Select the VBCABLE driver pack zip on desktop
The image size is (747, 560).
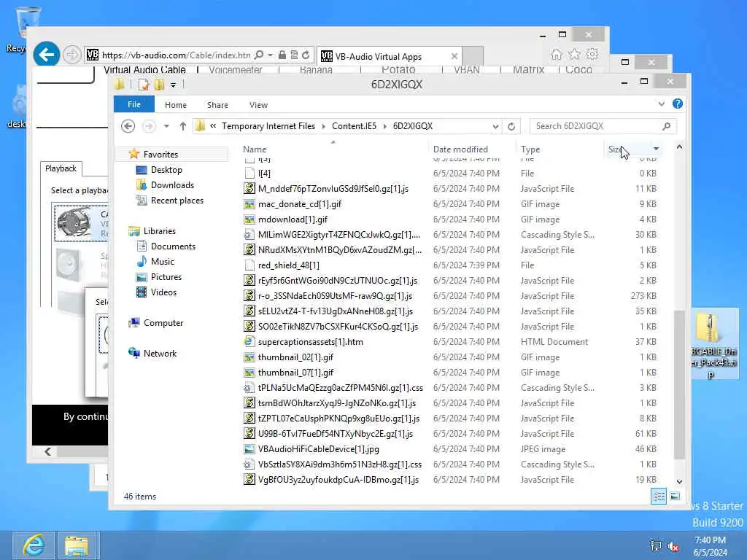click(713, 344)
